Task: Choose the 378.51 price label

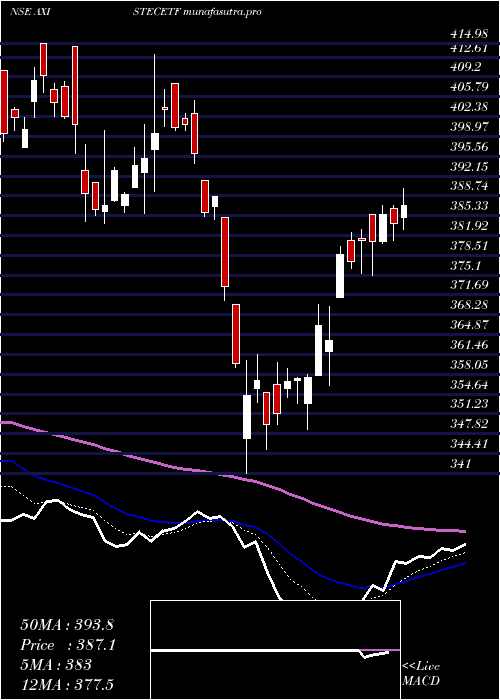Action: point(469,245)
